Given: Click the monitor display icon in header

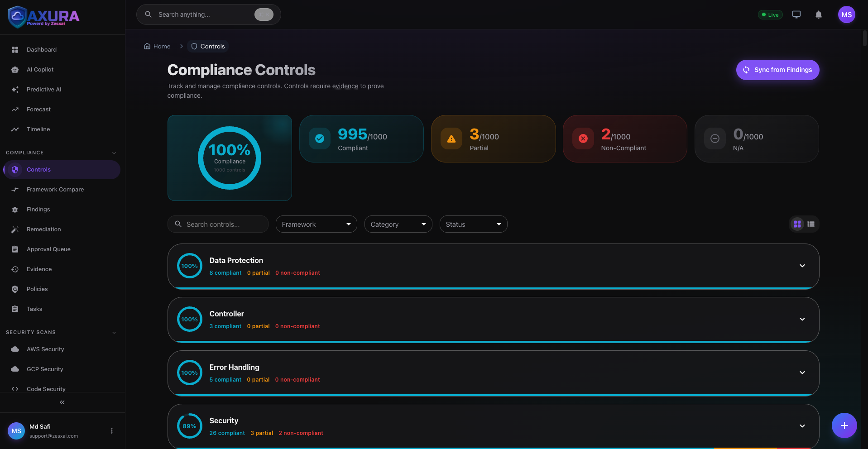Looking at the screenshot, I should point(796,14).
